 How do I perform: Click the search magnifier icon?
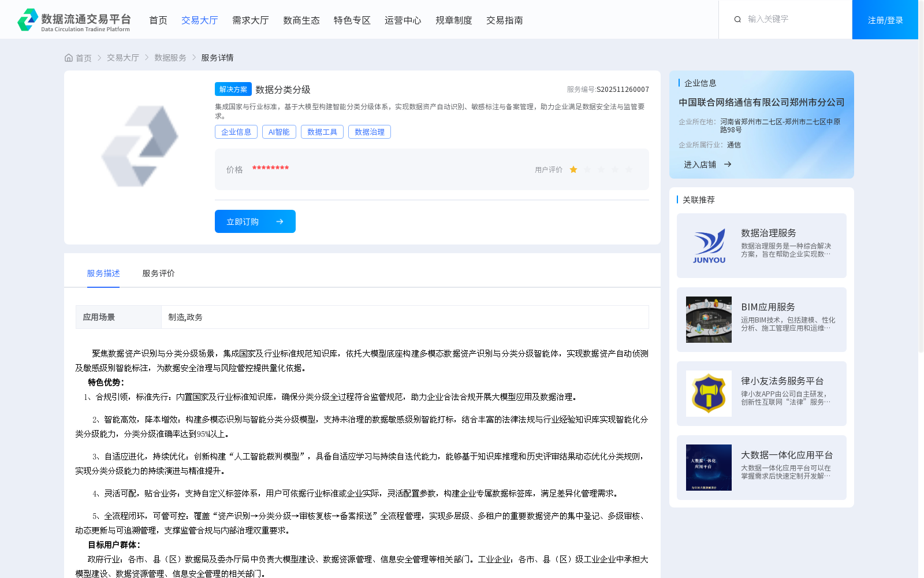737,20
